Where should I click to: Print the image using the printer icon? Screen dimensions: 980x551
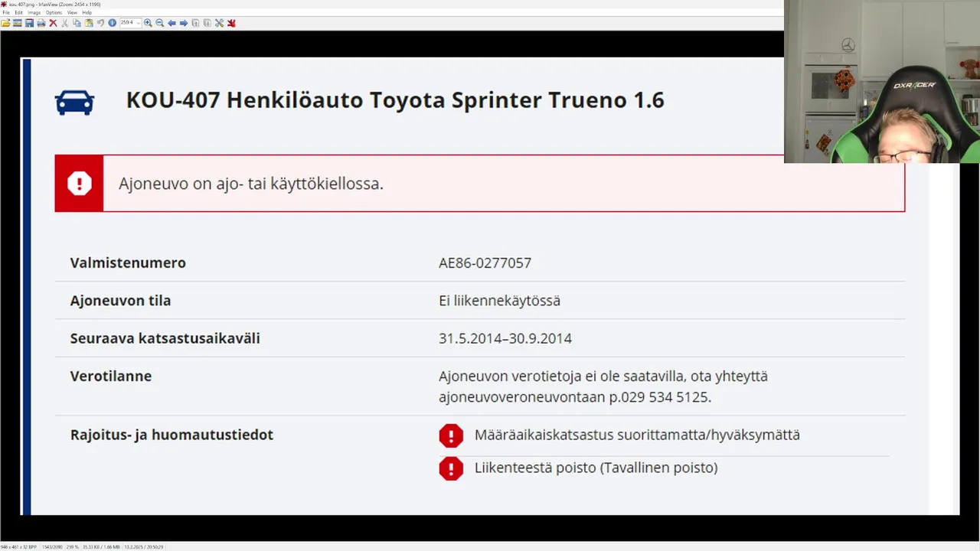[x=41, y=23]
